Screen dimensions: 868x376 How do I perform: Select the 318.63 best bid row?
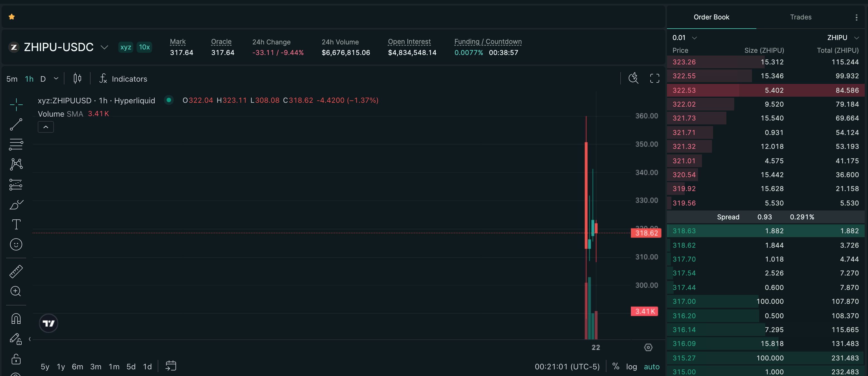tap(766, 231)
